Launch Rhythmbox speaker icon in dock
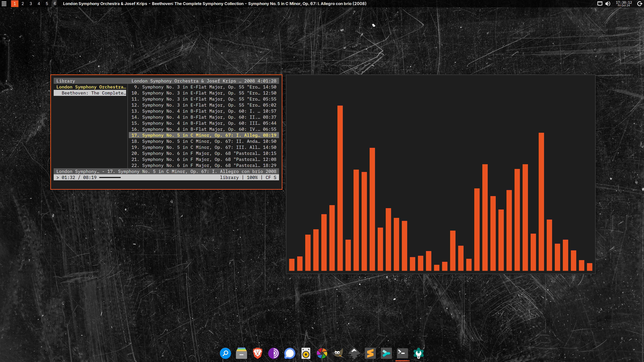 click(x=306, y=353)
